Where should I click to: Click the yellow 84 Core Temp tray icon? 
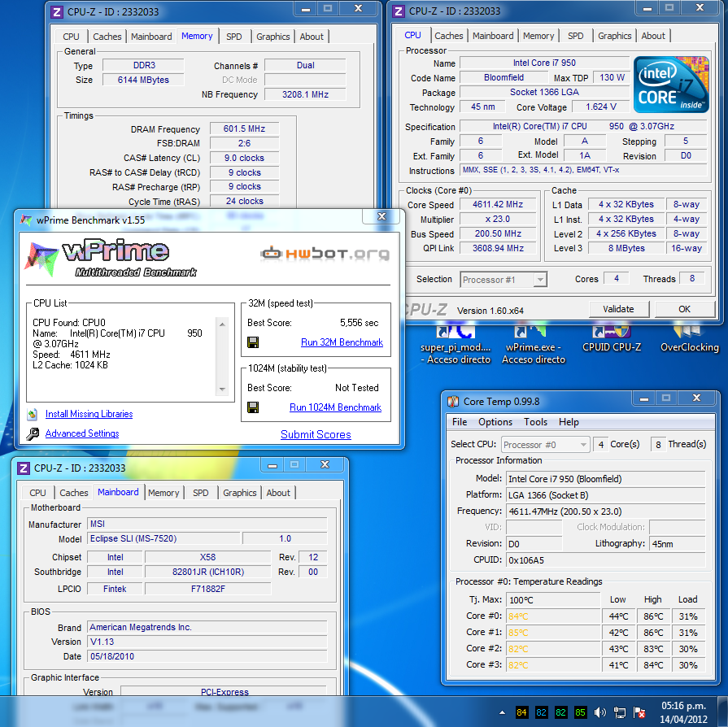pyautogui.click(x=522, y=712)
